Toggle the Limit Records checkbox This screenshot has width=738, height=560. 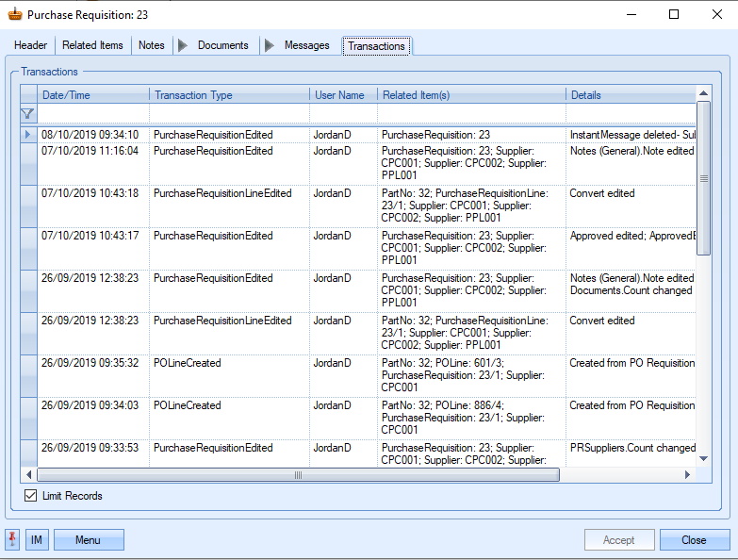(30, 496)
